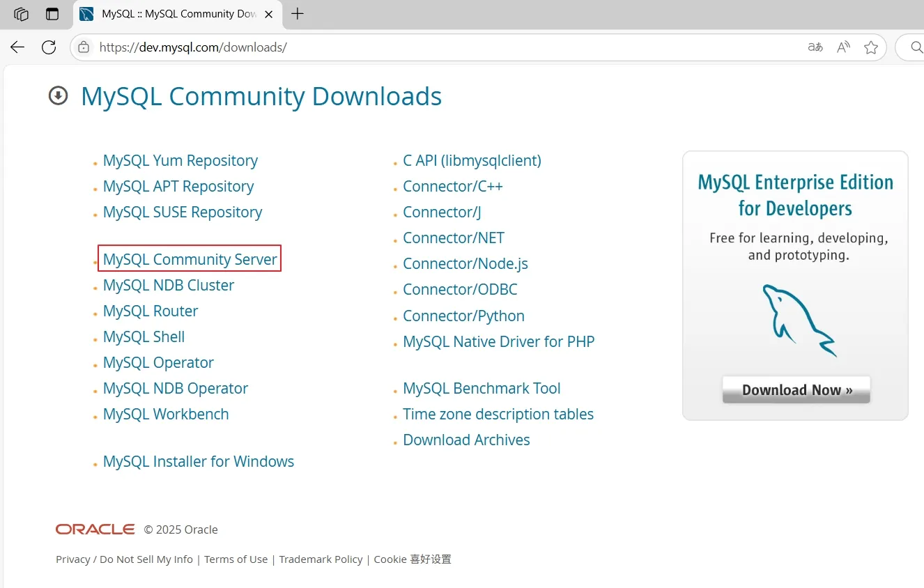This screenshot has width=924, height=588.
Task: Go to Connector/Python downloads
Action: (x=463, y=316)
